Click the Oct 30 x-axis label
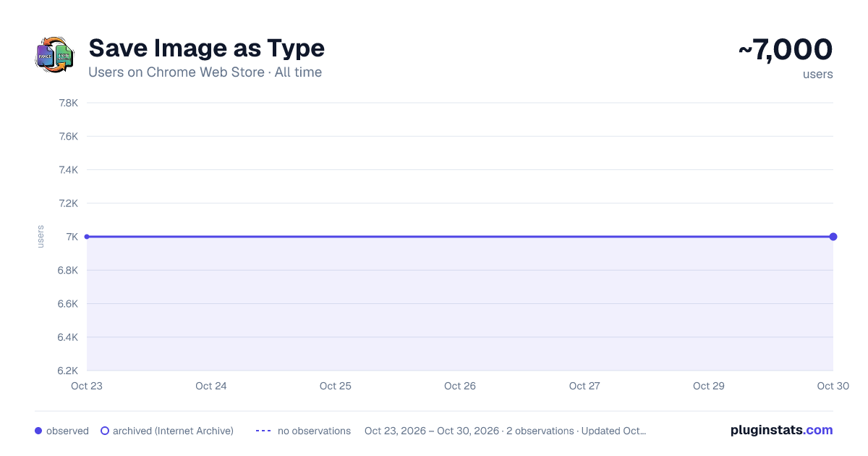 (x=833, y=386)
